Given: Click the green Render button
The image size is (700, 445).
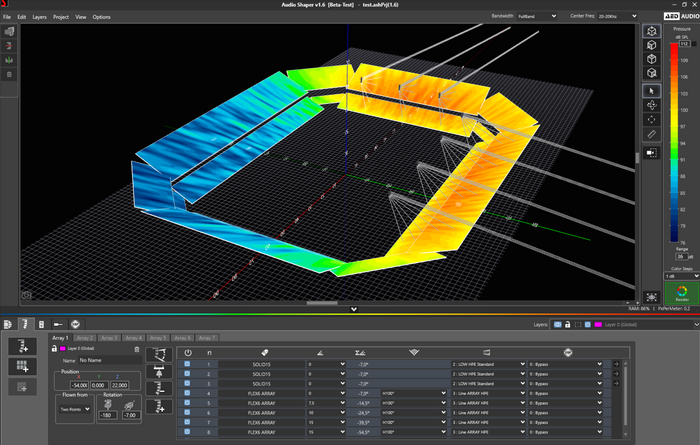Looking at the screenshot, I should (682, 294).
